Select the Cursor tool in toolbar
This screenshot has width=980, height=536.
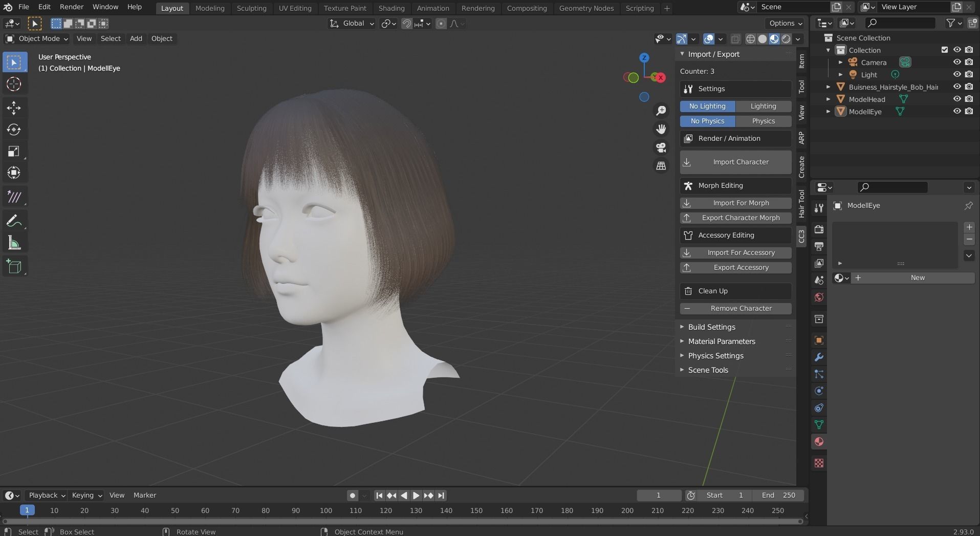click(x=14, y=84)
